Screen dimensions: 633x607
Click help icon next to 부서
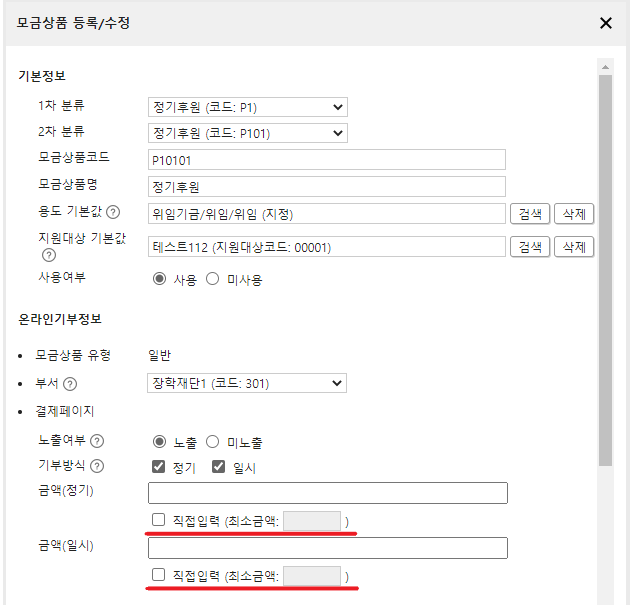(70, 383)
